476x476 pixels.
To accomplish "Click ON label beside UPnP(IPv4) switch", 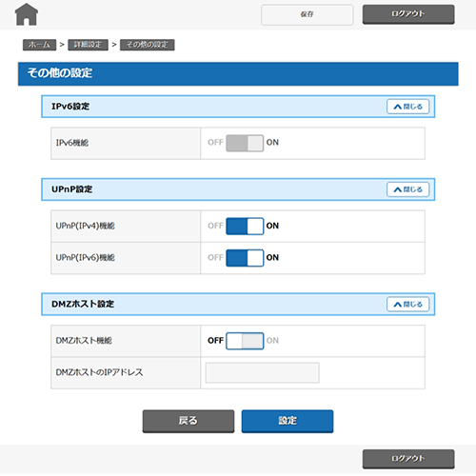I will point(272,226).
